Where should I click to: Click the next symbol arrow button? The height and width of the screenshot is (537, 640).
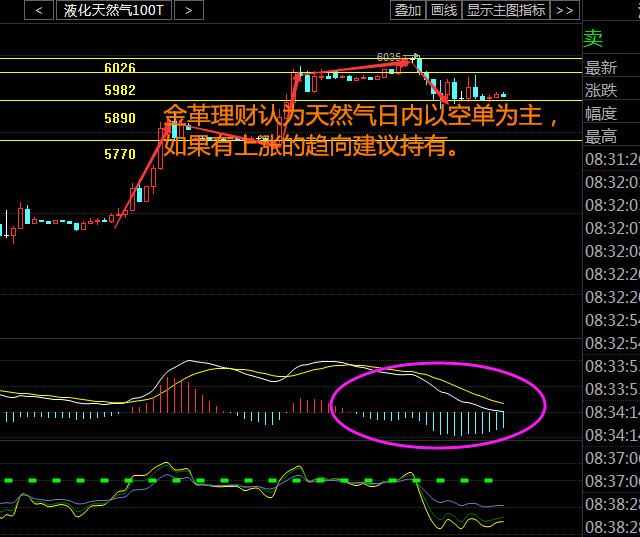189,10
